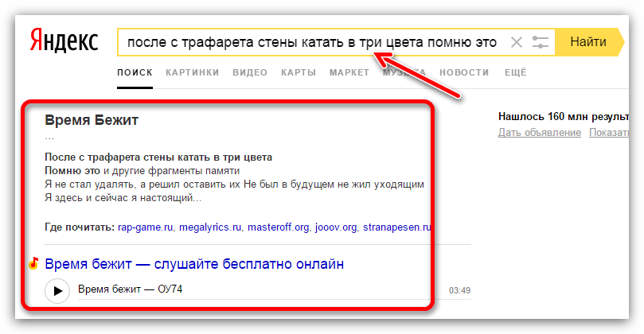Open the Маркет tab
Screen dimensions: 644x334
(x=349, y=72)
